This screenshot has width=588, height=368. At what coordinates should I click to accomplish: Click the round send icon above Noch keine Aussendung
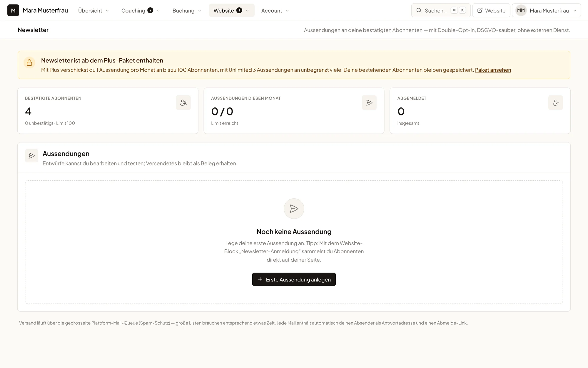(294, 209)
